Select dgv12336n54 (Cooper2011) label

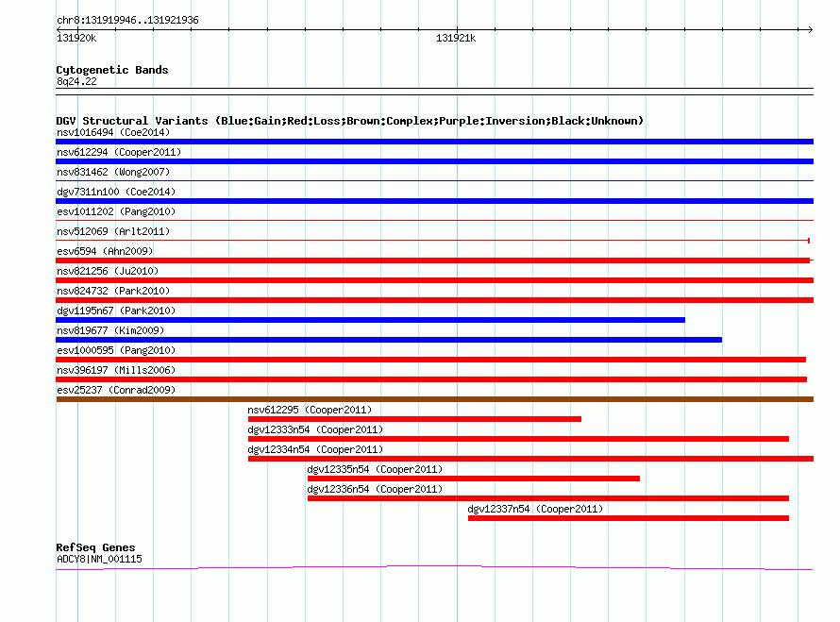click(x=375, y=489)
